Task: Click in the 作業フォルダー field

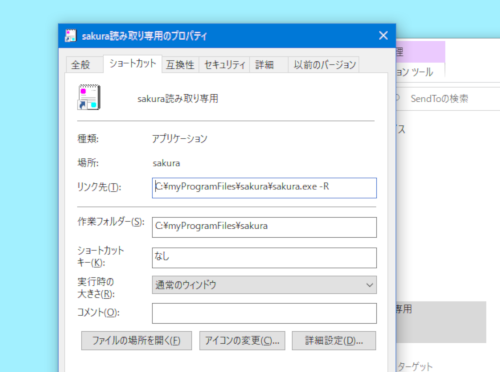Action: click(264, 227)
